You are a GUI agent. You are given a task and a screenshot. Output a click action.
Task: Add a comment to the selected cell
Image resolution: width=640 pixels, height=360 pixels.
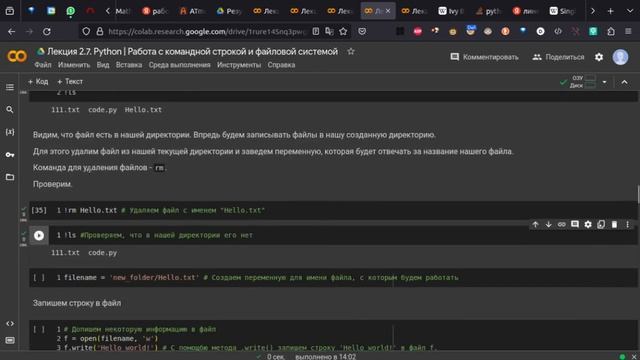(x=575, y=224)
